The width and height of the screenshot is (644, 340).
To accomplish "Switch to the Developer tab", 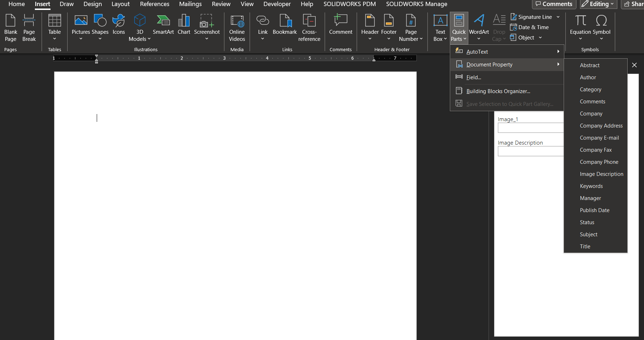I will [277, 4].
